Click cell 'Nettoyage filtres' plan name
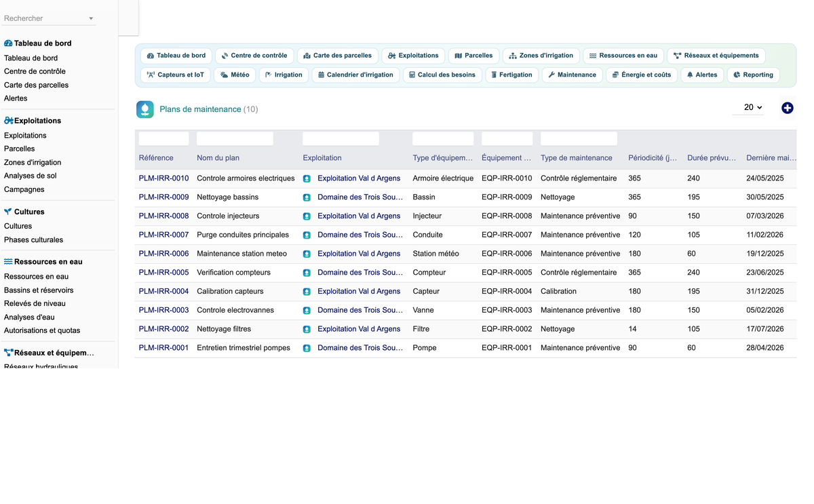 tap(224, 329)
